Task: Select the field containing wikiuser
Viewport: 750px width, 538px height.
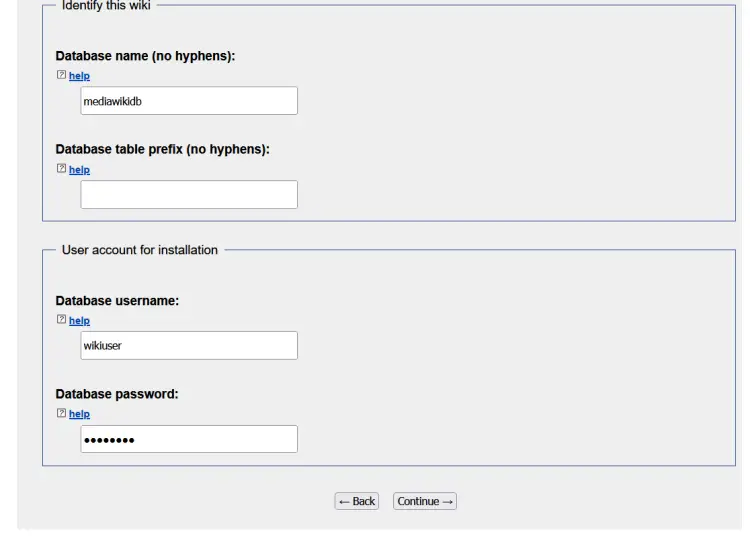Action: coord(189,345)
